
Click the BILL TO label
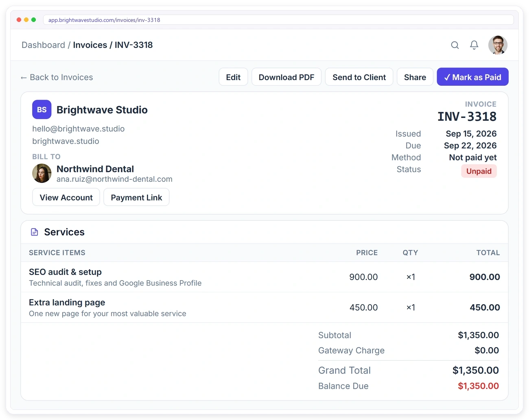46,157
